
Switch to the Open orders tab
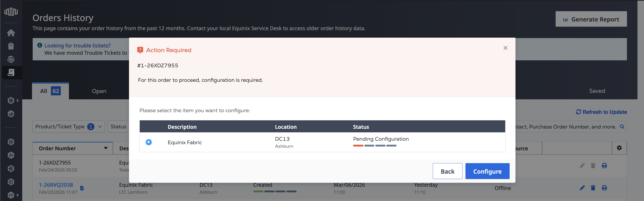[x=99, y=91]
